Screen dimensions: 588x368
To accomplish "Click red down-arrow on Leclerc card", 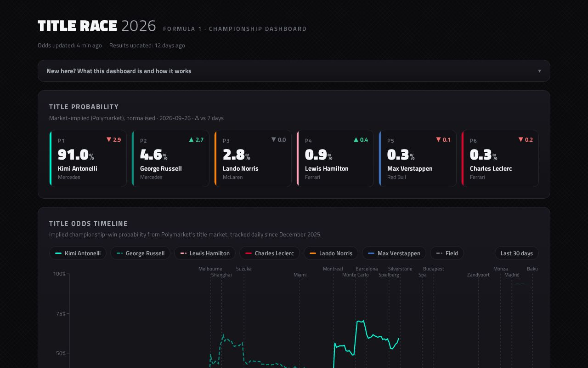I will 521,139.
